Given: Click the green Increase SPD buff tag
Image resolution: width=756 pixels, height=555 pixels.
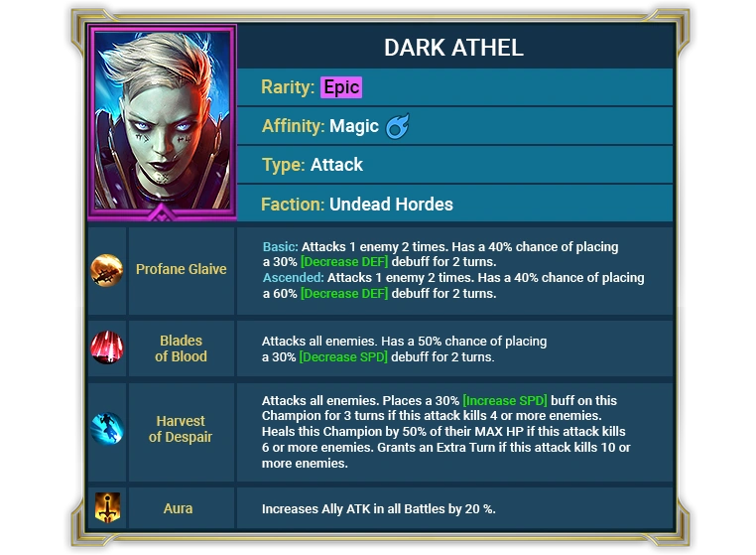Looking at the screenshot, I should [505, 400].
